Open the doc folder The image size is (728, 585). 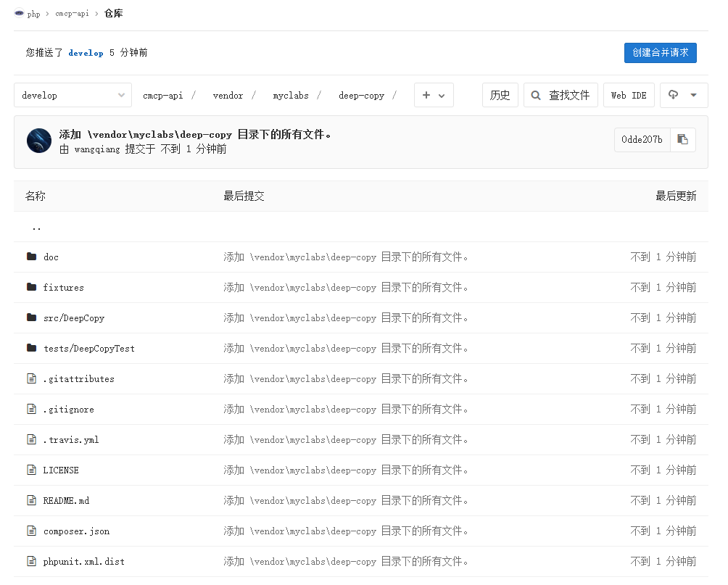(x=51, y=257)
